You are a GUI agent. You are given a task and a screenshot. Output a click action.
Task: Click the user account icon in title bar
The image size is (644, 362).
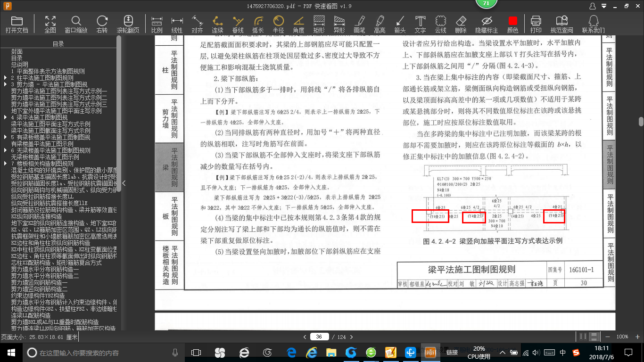(x=593, y=6)
